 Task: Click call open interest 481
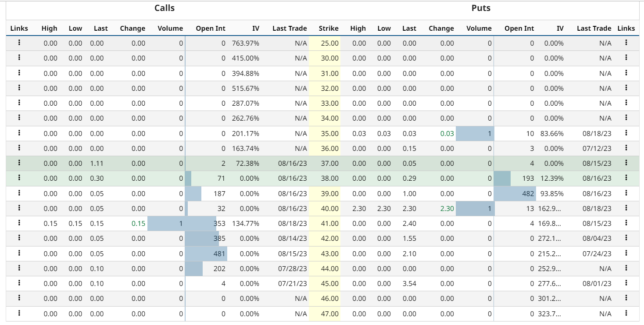pyautogui.click(x=219, y=254)
